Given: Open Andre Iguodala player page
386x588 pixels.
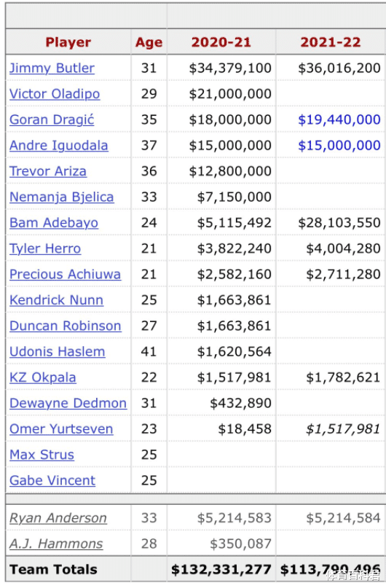Looking at the screenshot, I should 59,146.
